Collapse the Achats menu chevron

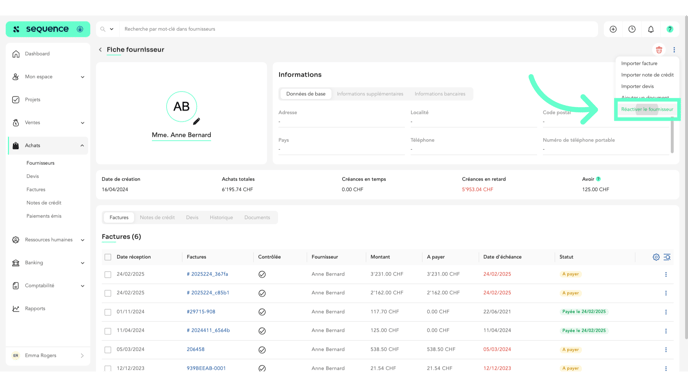pyautogui.click(x=82, y=146)
